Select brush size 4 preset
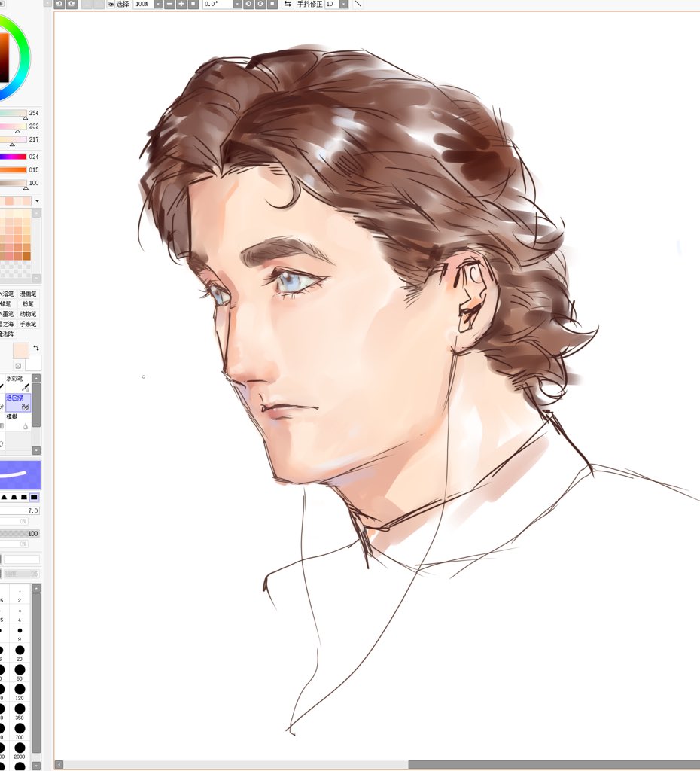 click(x=20, y=614)
